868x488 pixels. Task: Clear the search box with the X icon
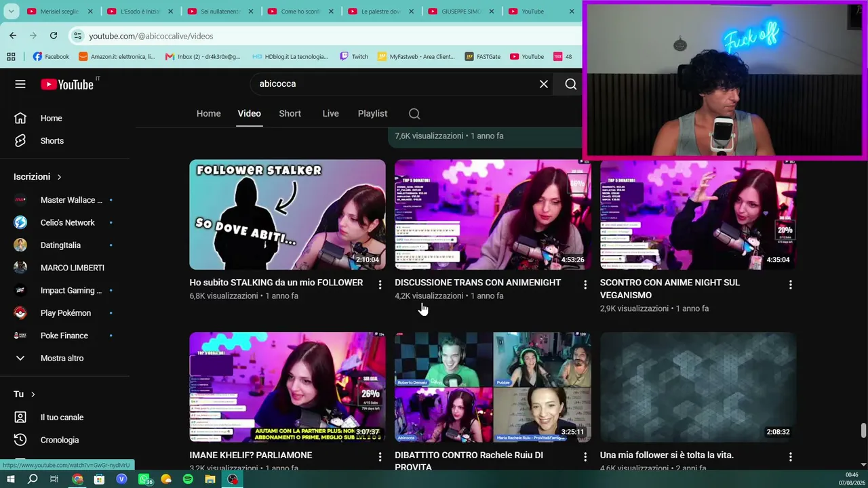click(544, 84)
